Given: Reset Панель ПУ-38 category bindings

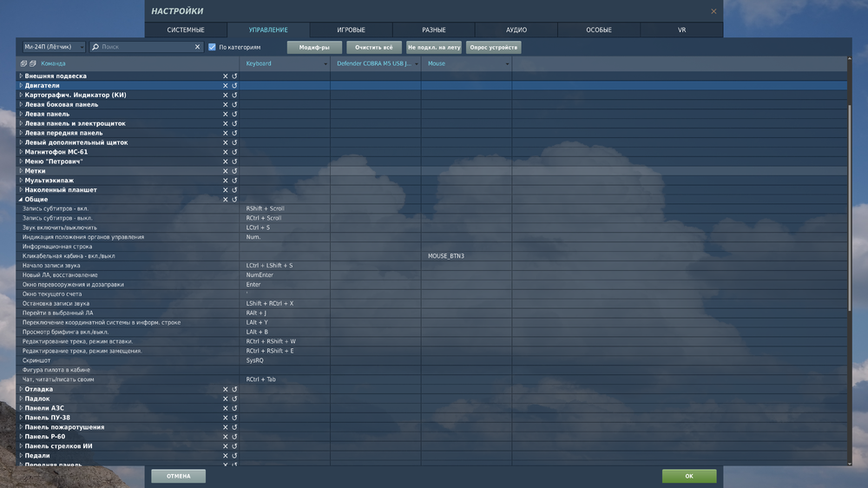Looking at the screenshot, I should [x=234, y=418].
